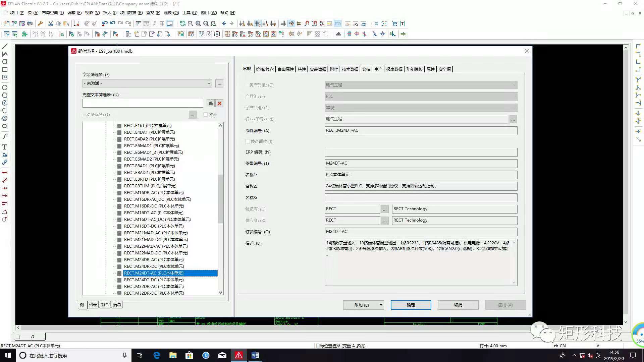Click the 部件编号 field RECT.M24DT-AC
This screenshot has height=362, width=644.
[x=421, y=131]
